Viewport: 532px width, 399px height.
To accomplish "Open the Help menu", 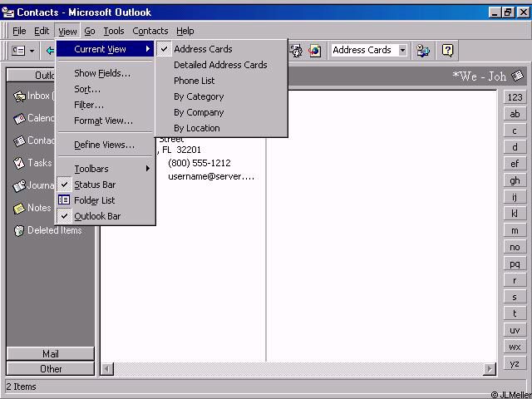I will pos(185,31).
